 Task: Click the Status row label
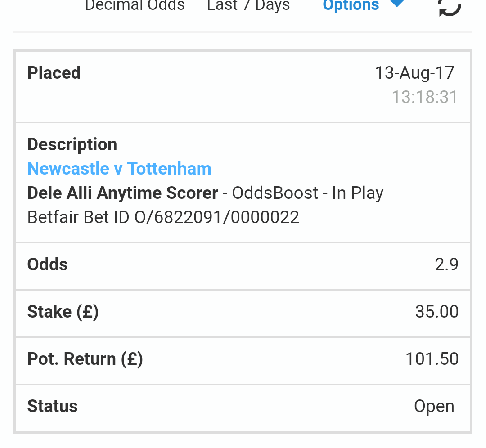pos(52,406)
